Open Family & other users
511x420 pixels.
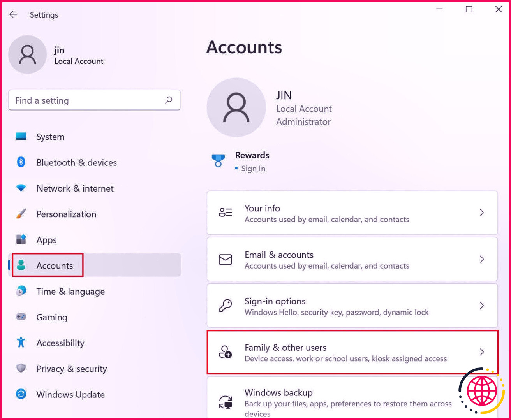(x=352, y=352)
